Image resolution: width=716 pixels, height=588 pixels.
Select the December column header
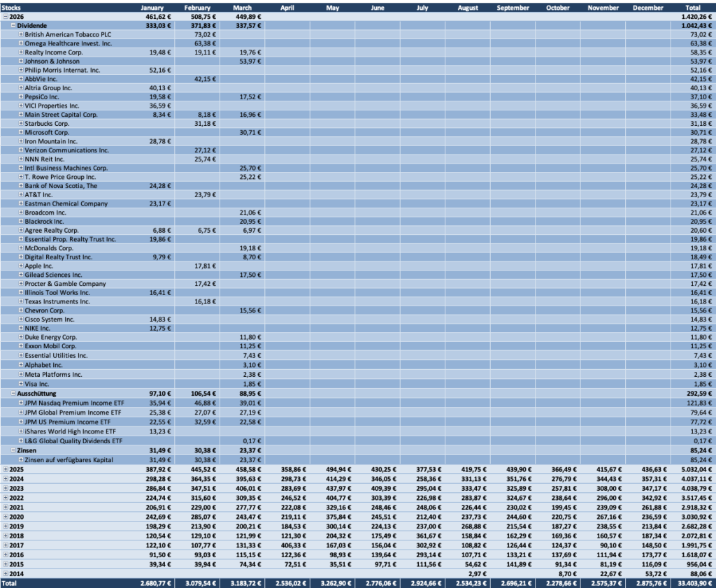pos(647,8)
